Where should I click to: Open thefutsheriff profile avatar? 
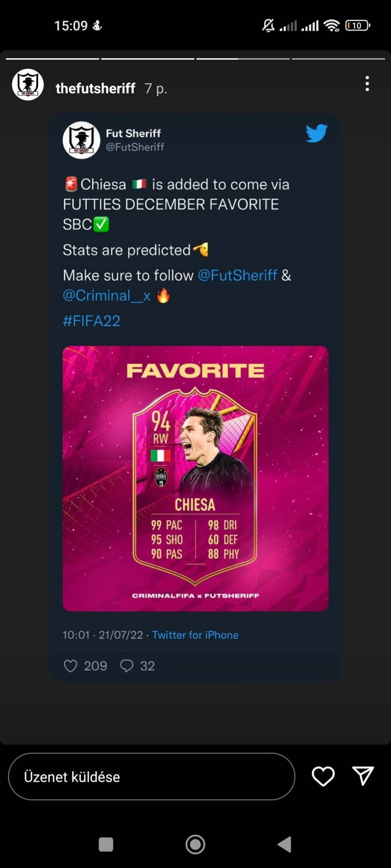[28, 85]
